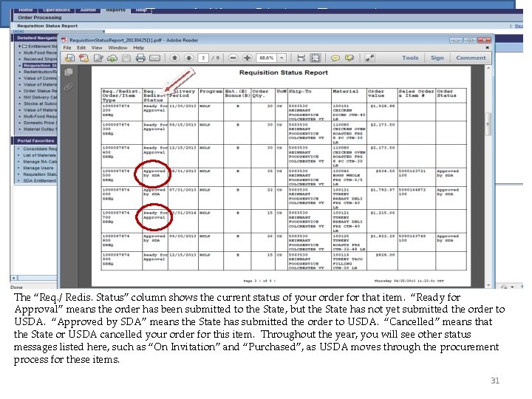
Task: Click 'Ready for Approval' status in row 700
Action: click(155, 216)
